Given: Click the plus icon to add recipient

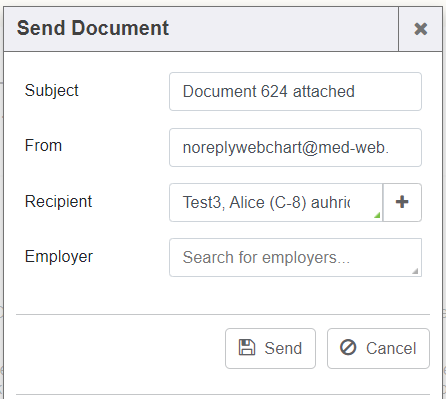Looking at the screenshot, I should point(402,202).
